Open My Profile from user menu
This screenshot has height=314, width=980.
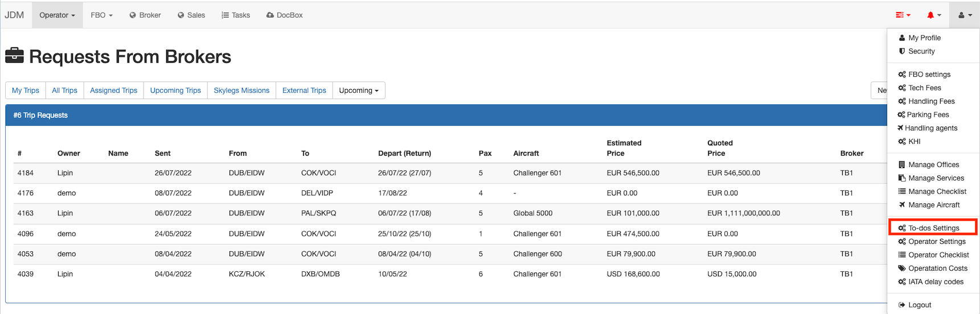pyautogui.click(x=924, y=38)
